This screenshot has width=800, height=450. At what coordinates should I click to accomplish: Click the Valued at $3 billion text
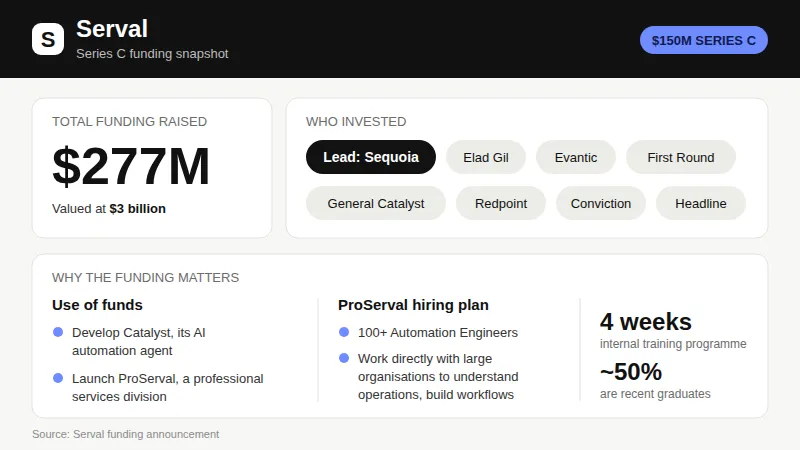[109, 209]
